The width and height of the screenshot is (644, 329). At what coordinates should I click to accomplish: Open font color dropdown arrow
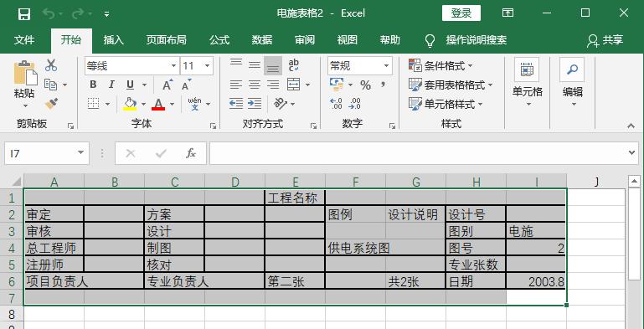(x=172, y=105)
